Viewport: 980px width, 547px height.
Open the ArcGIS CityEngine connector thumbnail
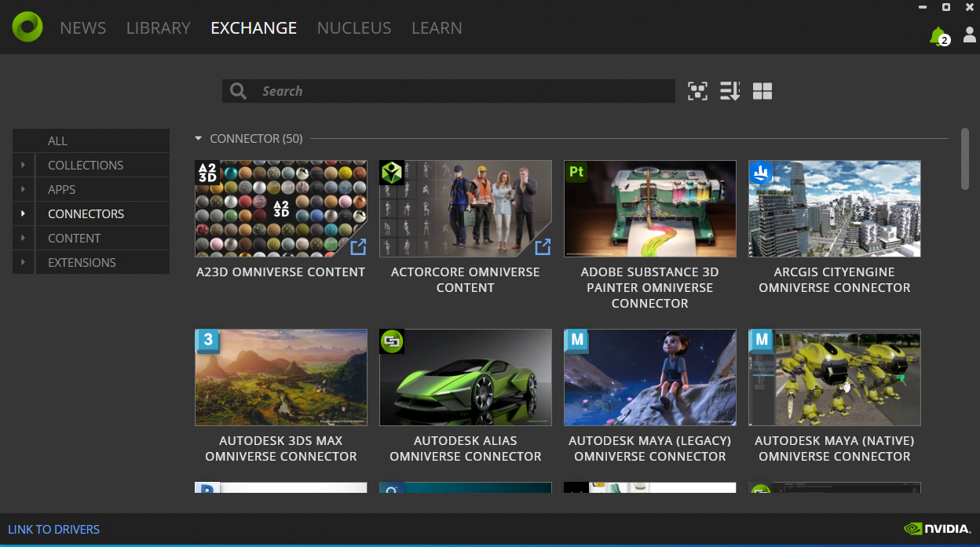[x=835, y=209]
